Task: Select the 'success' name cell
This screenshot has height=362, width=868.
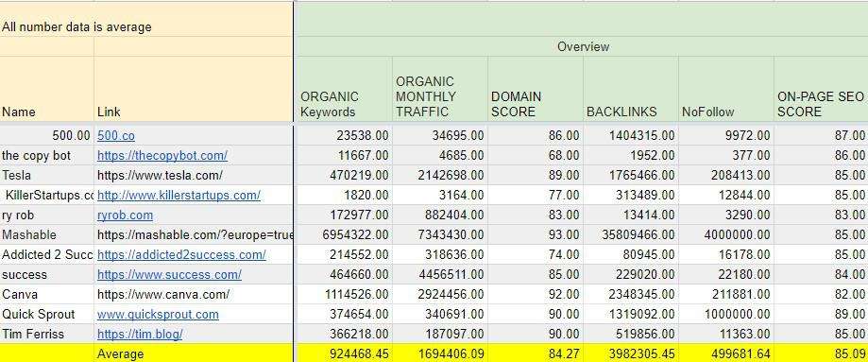Action: tap(47, 275)
